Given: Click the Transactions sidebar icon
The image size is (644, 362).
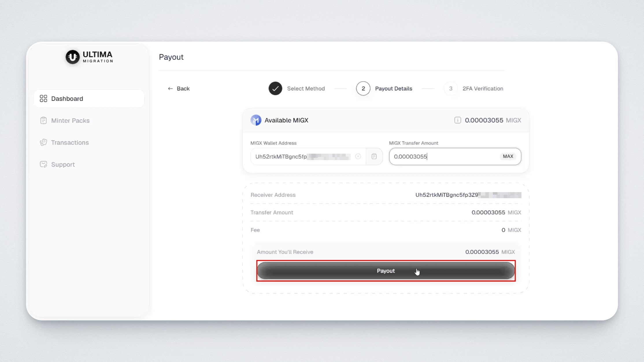Looking at the screenshot, I should coord(43,142).
